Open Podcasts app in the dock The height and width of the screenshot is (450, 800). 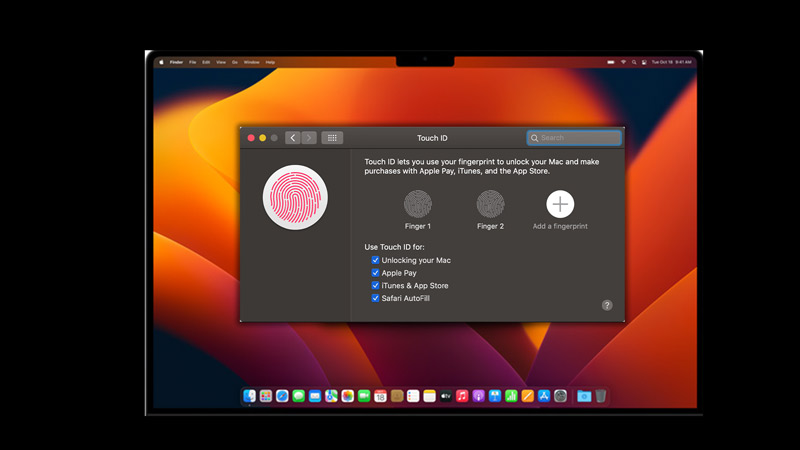479,396
